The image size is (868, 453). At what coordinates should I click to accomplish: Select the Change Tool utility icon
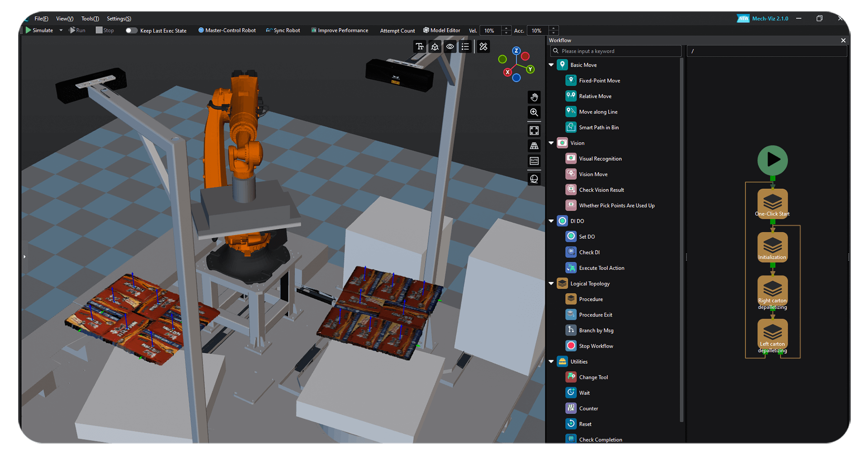571,377
